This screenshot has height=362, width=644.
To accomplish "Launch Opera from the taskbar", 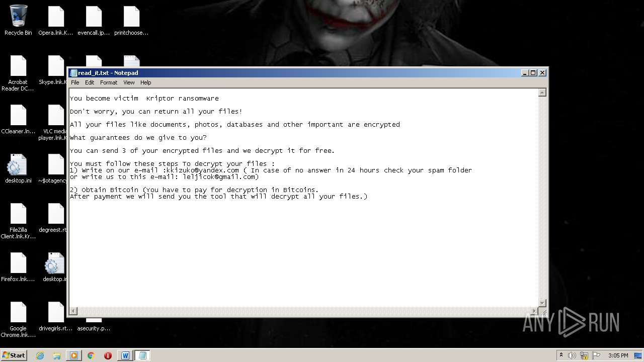I will point(108,355).
